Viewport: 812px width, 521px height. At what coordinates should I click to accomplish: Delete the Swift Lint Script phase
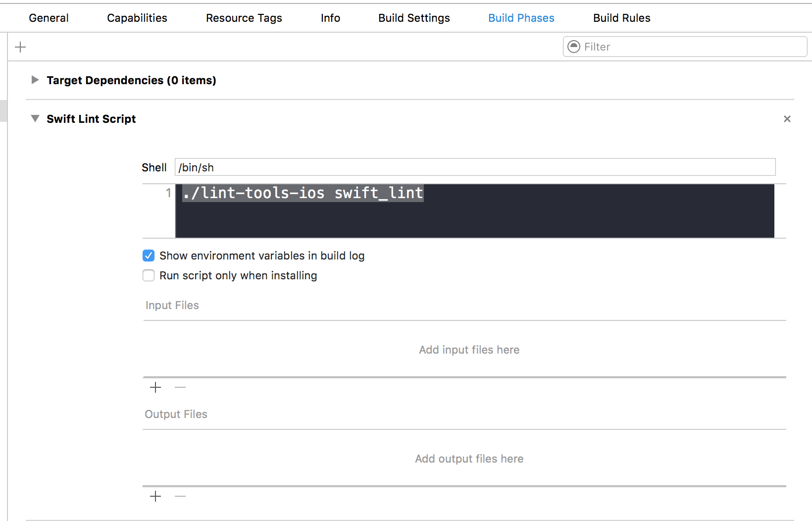point(787,119)
